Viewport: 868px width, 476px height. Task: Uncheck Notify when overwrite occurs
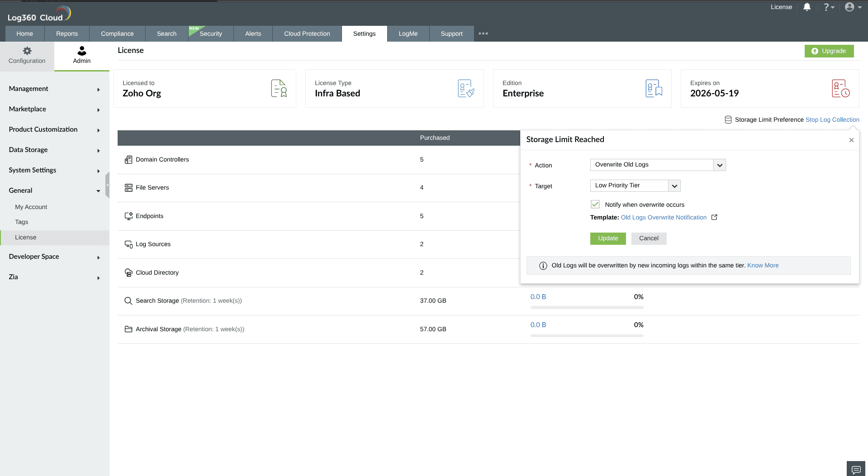(x=595, y=205)
